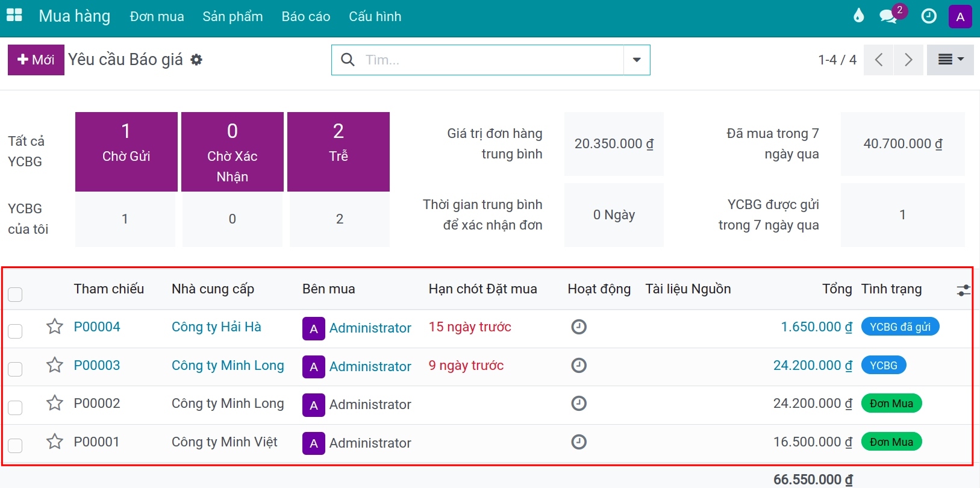
Task: Create a new record with Mới button
Action: pos(36,60)
